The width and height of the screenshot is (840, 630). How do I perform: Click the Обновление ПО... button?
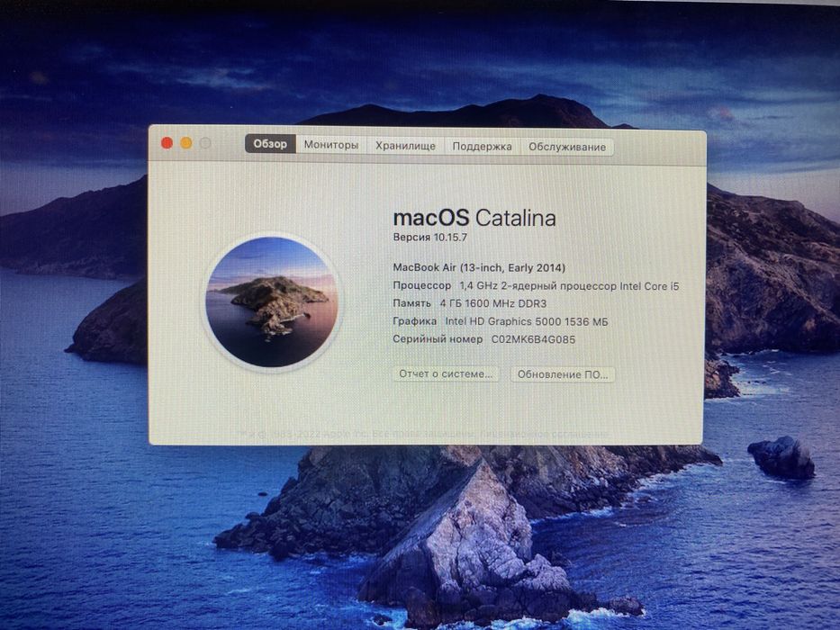[563, 374]
